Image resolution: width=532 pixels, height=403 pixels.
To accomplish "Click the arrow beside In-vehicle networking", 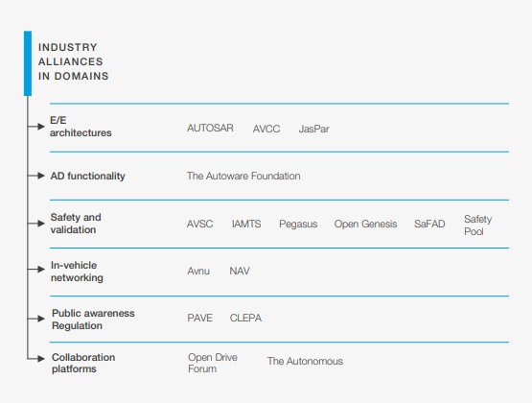I will [x=36, y=270].
